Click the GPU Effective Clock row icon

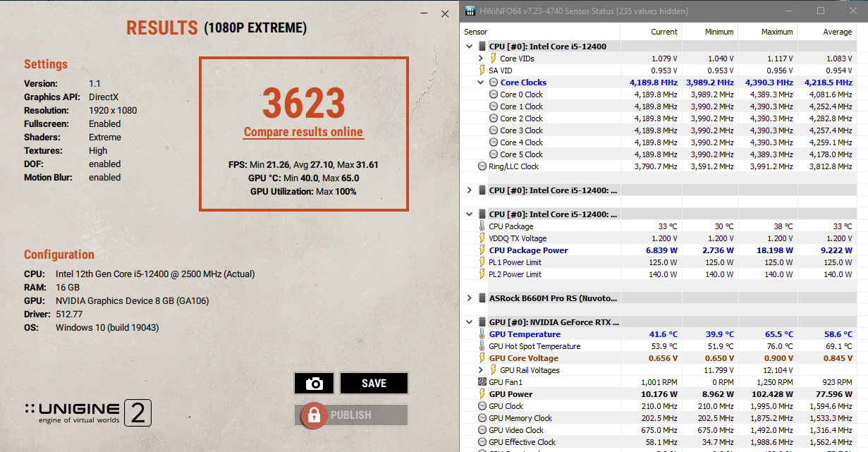482,442
